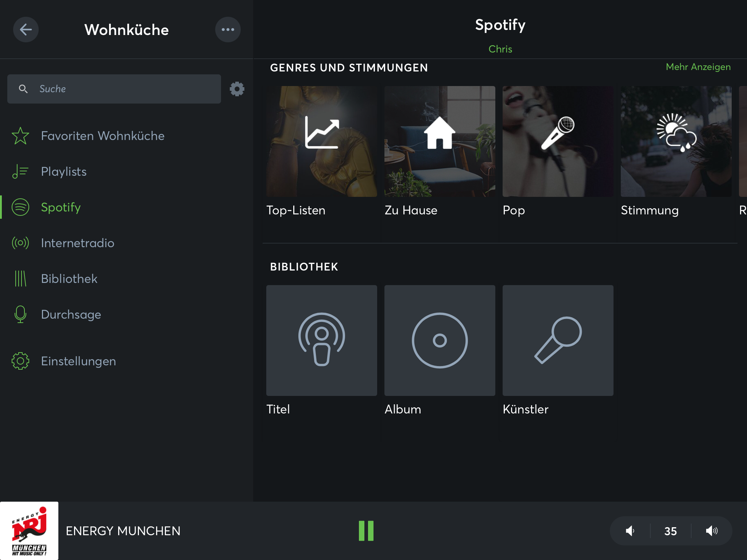Click the Mehr Anzeigen link
Screen dimensions: 747x560
coord(698,67)
